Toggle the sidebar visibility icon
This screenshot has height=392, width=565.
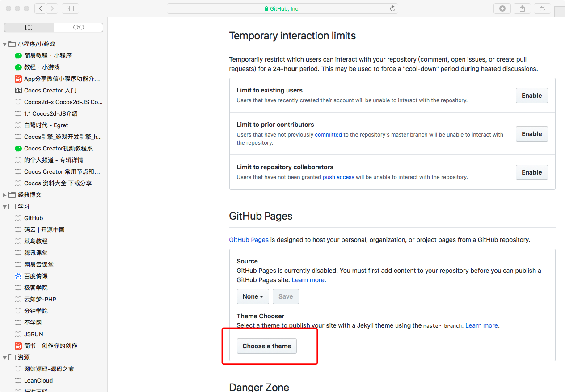(x=70, y=8)
